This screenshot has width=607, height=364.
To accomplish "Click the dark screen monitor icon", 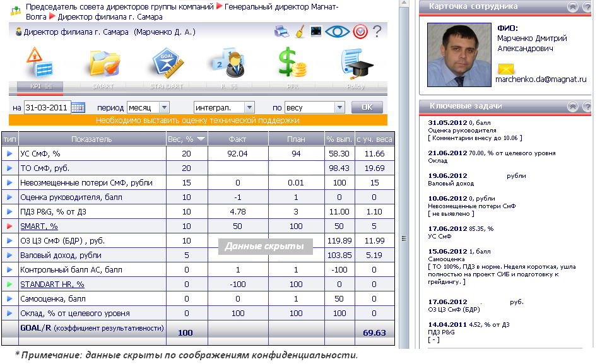I will [x=316, y=32].
